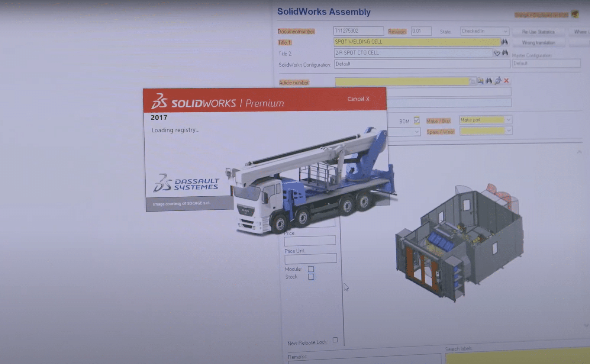590x364 pixels.
Task: Click the small copy icon inside Article number field
Action: [472, 81]
